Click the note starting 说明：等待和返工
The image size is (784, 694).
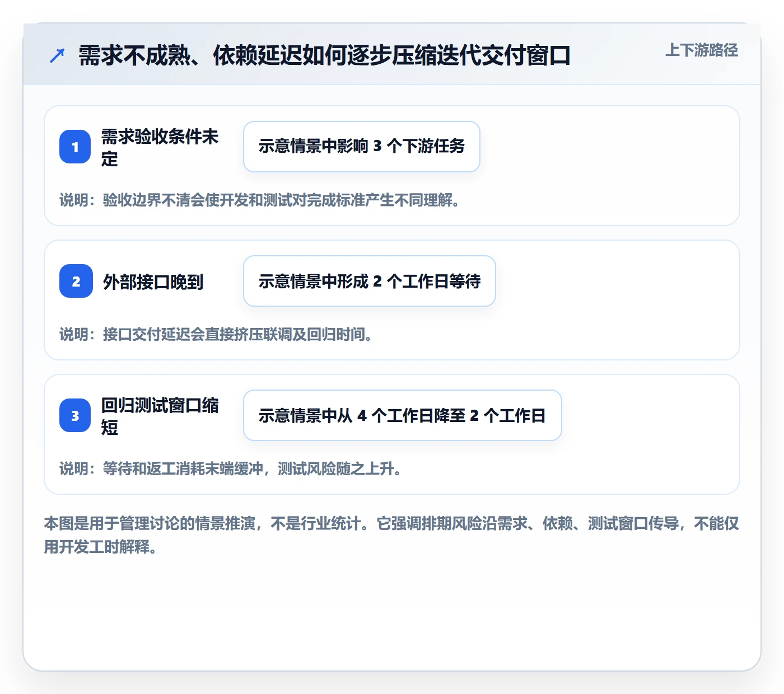pos(231,468)
